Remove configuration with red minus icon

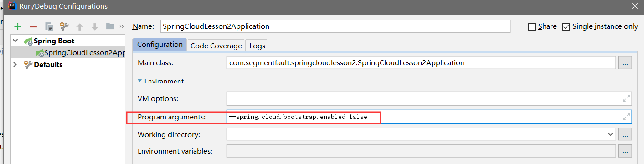[x=33, y=27]
